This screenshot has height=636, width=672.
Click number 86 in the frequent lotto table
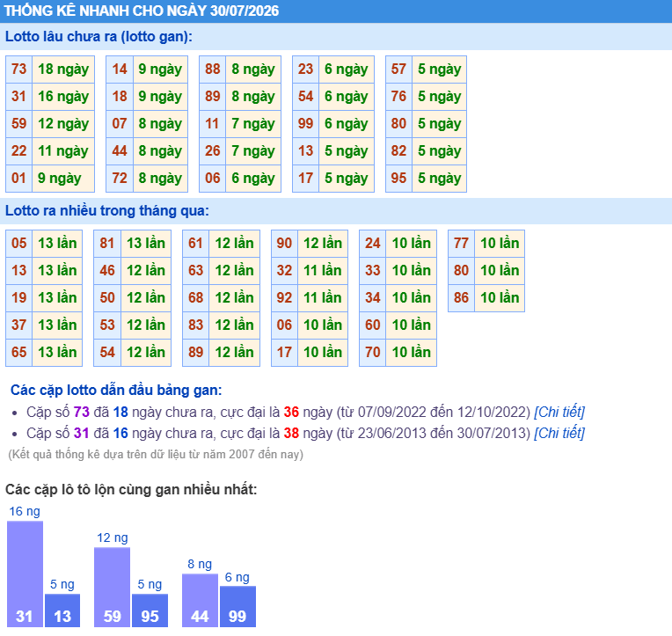461,298
